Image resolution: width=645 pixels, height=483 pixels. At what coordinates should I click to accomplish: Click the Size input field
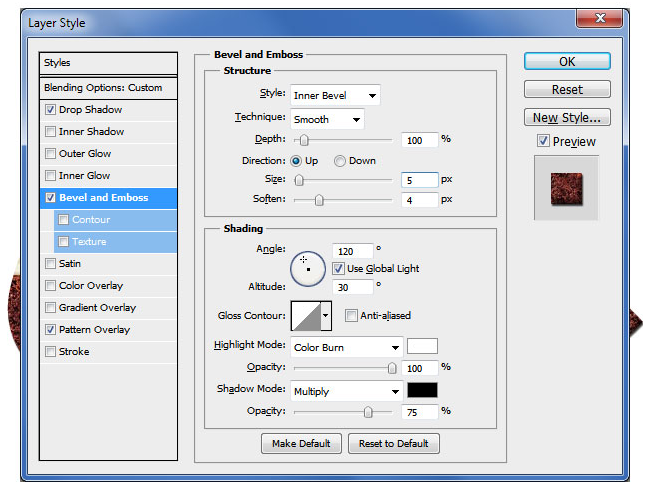420,180
